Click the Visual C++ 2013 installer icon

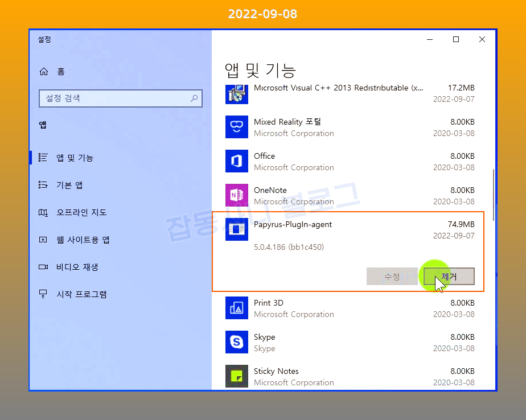click(236, 93)
